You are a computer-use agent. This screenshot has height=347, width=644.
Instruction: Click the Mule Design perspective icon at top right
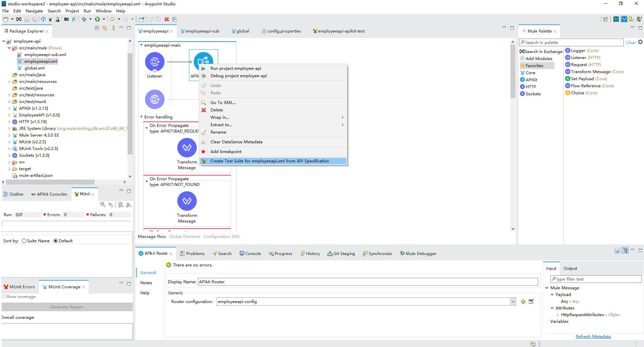pos(624,19)
